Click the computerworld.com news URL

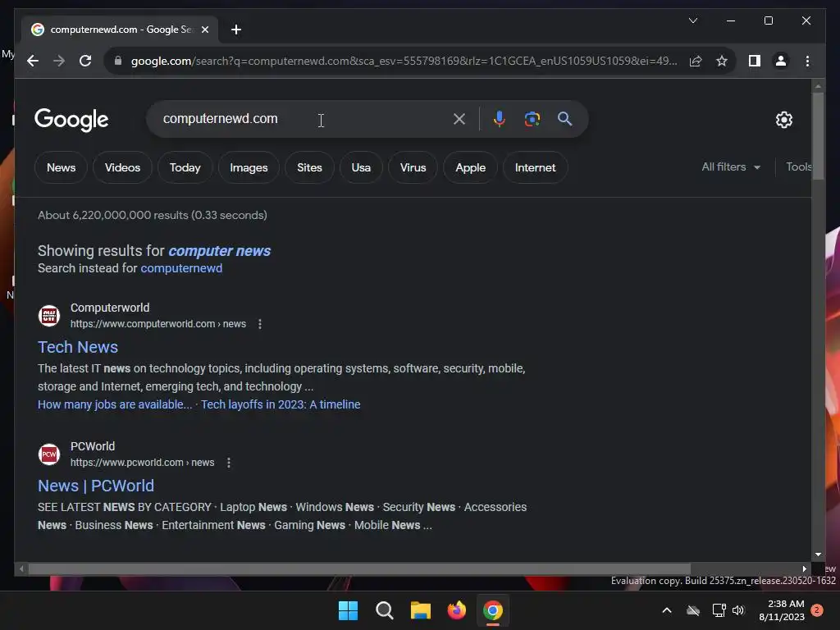[x=158, y=324]
